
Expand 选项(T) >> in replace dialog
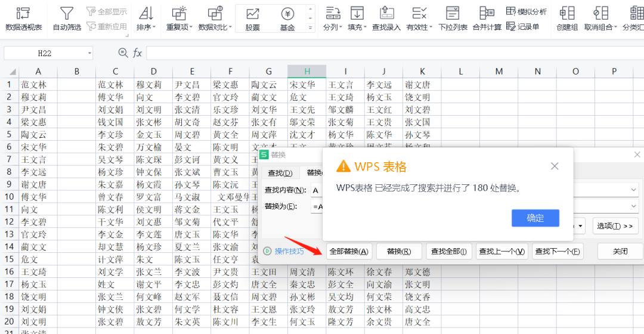tap(615, 226)
